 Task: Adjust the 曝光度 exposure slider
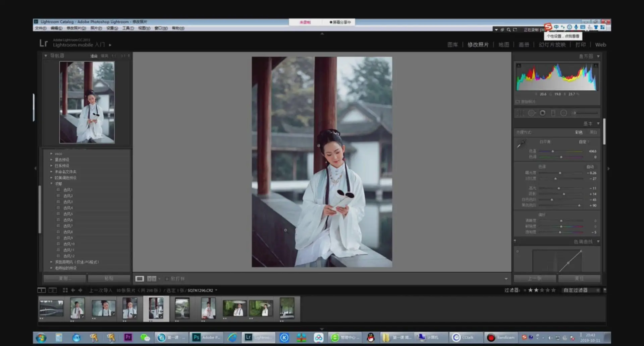(560, 173)
